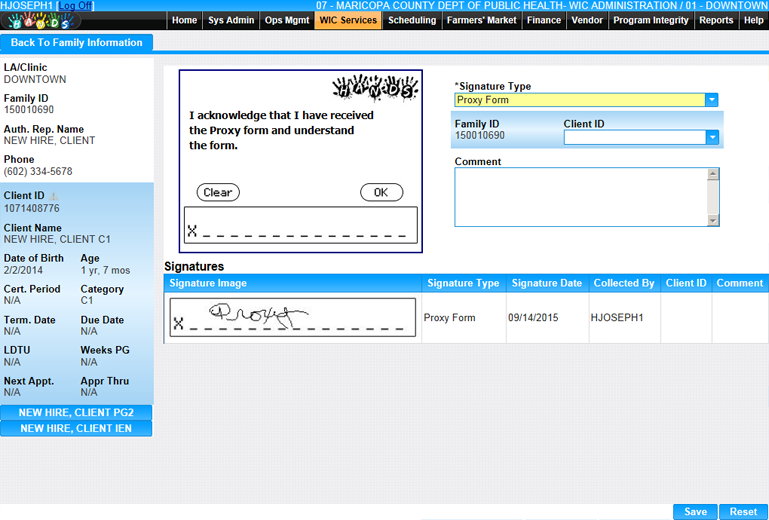Click the Comment box scroll down arrow
This screenshot has height=520, width=769.
[x=713, y=220]
